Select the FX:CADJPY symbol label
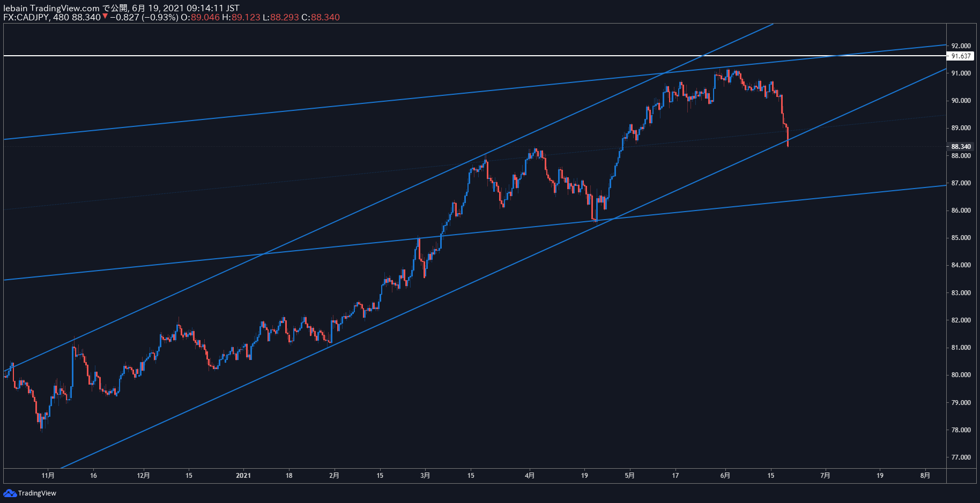Image resolution: width=980 pixels, height=503 pixels. pos(26,17)
